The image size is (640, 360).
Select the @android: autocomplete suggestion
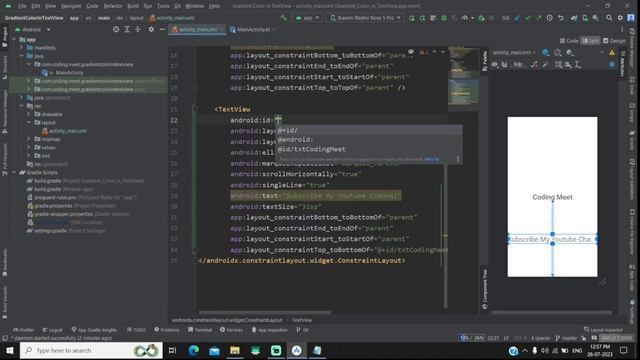369,140
